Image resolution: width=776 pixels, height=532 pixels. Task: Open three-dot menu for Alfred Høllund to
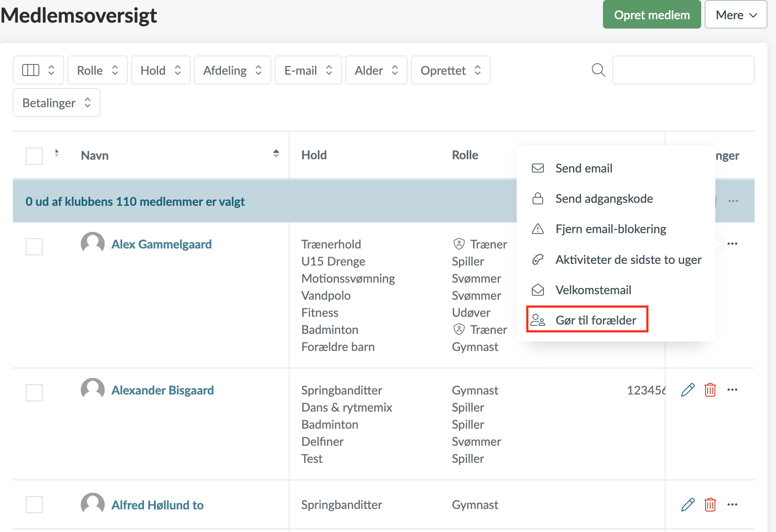point(732,505)
